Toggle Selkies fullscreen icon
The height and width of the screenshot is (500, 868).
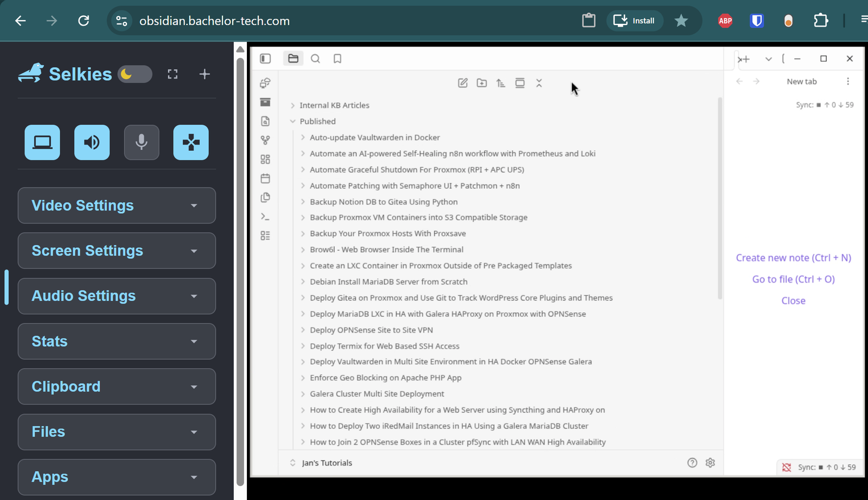tap(173, 74)
